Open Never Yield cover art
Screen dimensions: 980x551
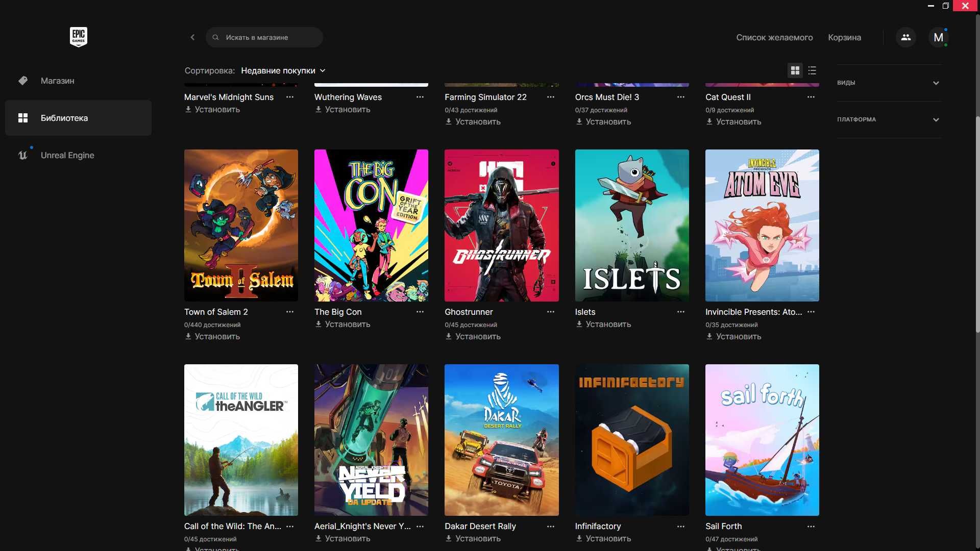tap(371, 440)
